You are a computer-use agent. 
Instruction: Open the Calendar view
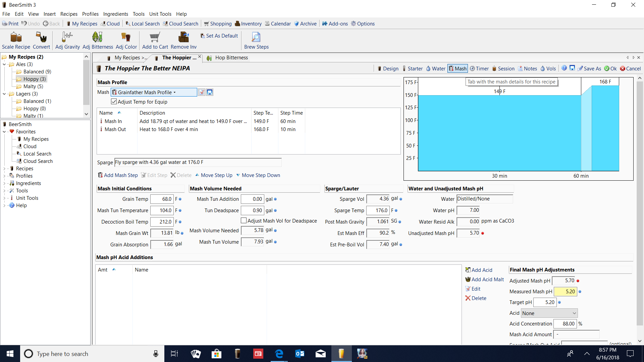click(278, 24)
